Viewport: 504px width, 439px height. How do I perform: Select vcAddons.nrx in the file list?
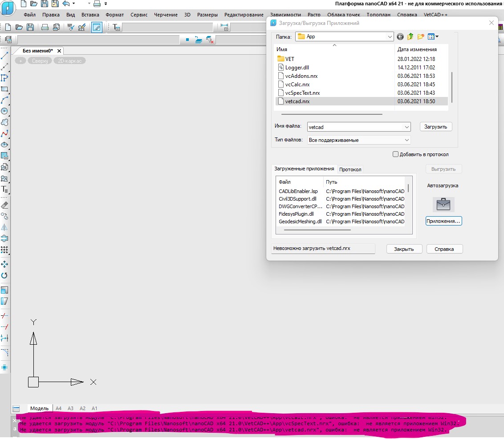pos(301,76)
